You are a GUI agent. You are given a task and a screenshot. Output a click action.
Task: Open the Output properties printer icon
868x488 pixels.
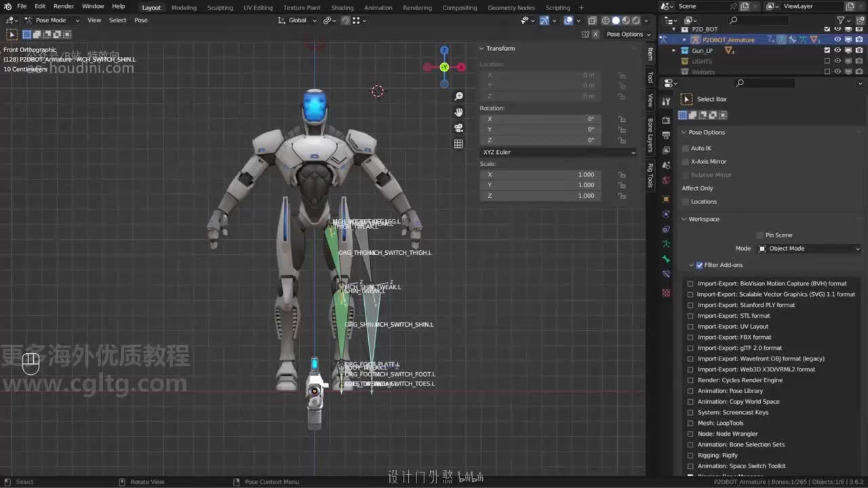[x=666, y=135]
